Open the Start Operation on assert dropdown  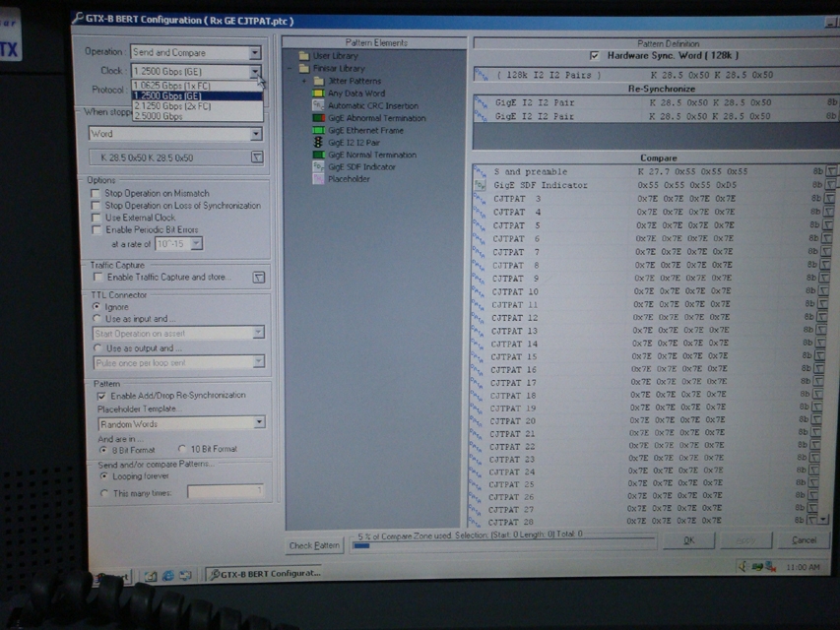pos(258,333)
